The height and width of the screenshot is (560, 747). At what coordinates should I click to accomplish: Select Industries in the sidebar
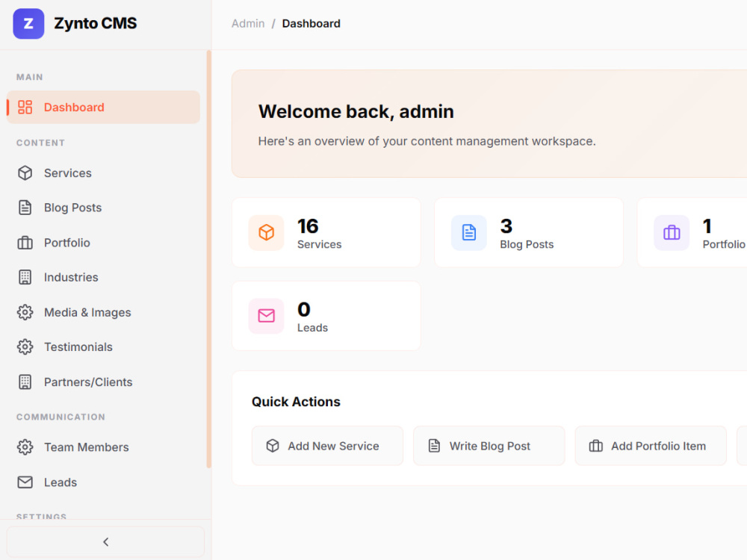click(x=103, y=277)
